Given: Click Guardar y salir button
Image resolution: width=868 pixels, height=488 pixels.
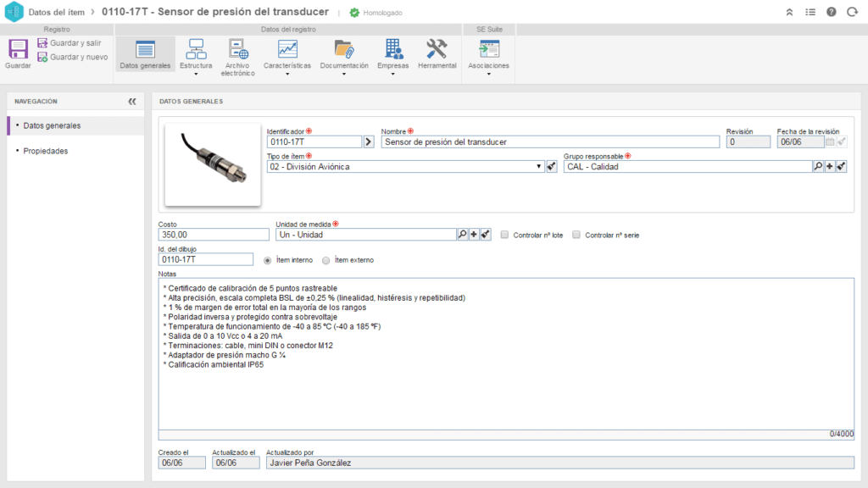Looking at the screenshot, I should 74,42.
